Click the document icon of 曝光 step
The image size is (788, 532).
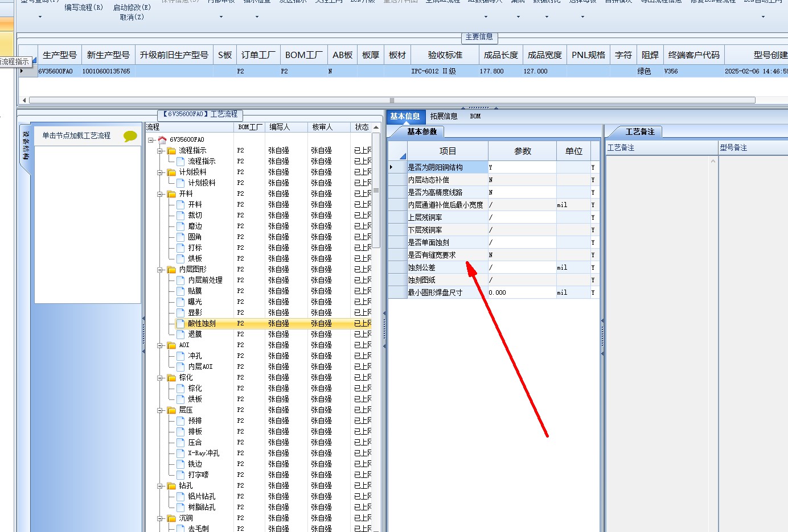[x=180, y=302]
